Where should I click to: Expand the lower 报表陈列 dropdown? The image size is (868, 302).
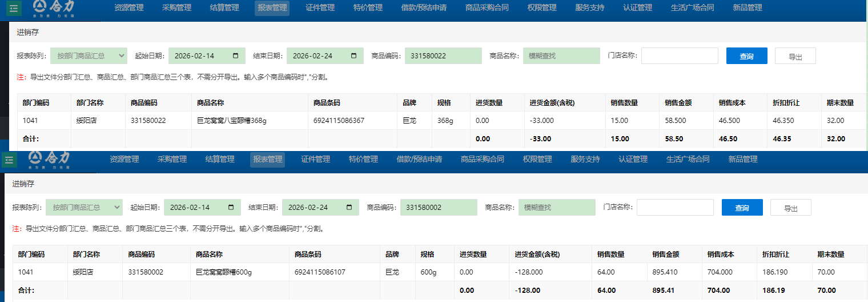pos(84,208)
